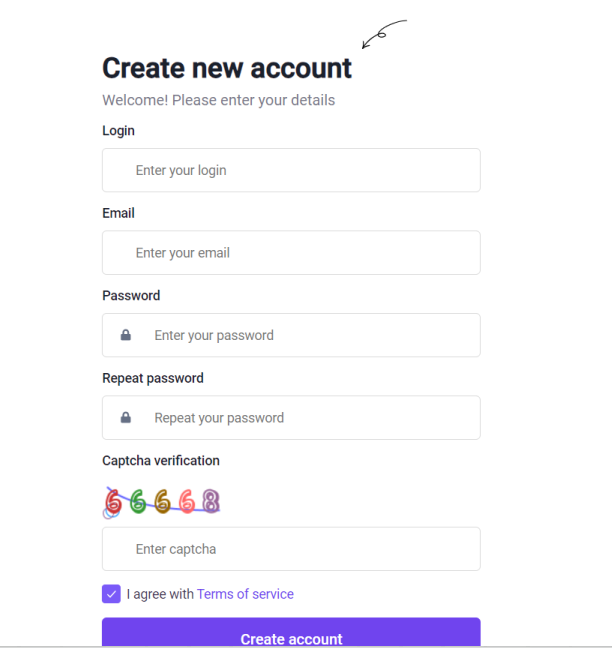Click the Repeat password label
The image size is (612, 648).
click(x=153, y=378)
